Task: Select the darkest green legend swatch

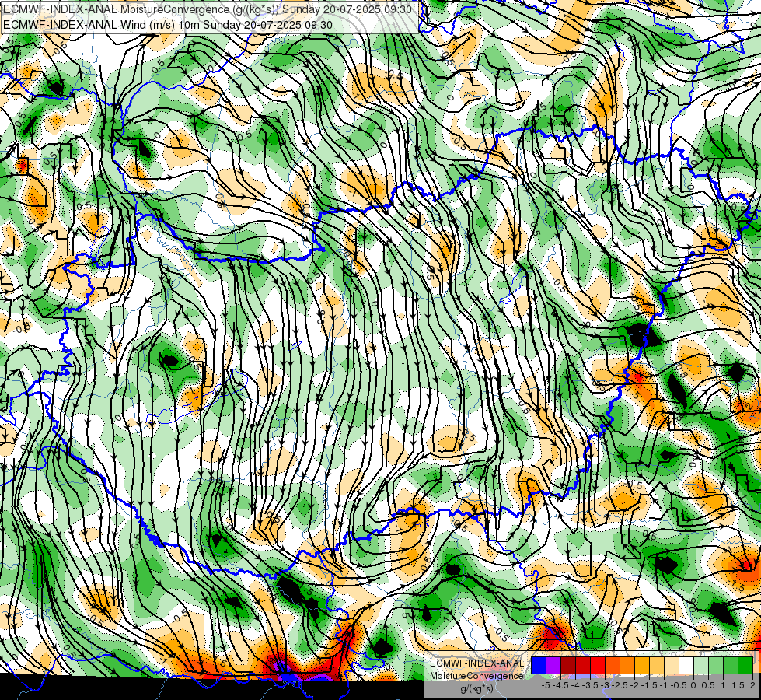Action: [745, 665]
